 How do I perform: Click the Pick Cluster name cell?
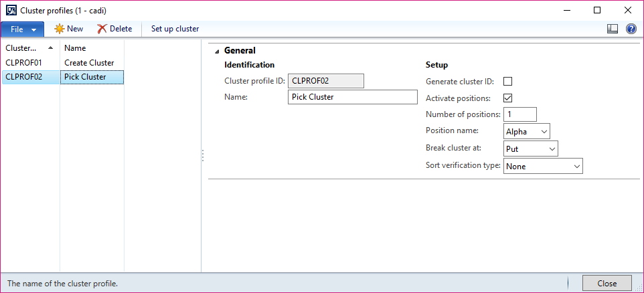tap(92, 77)
